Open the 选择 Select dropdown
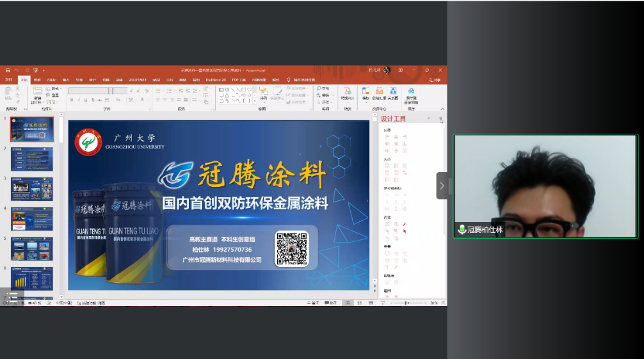The width and height of the screenshot is (644, 359). pos(324,102)
